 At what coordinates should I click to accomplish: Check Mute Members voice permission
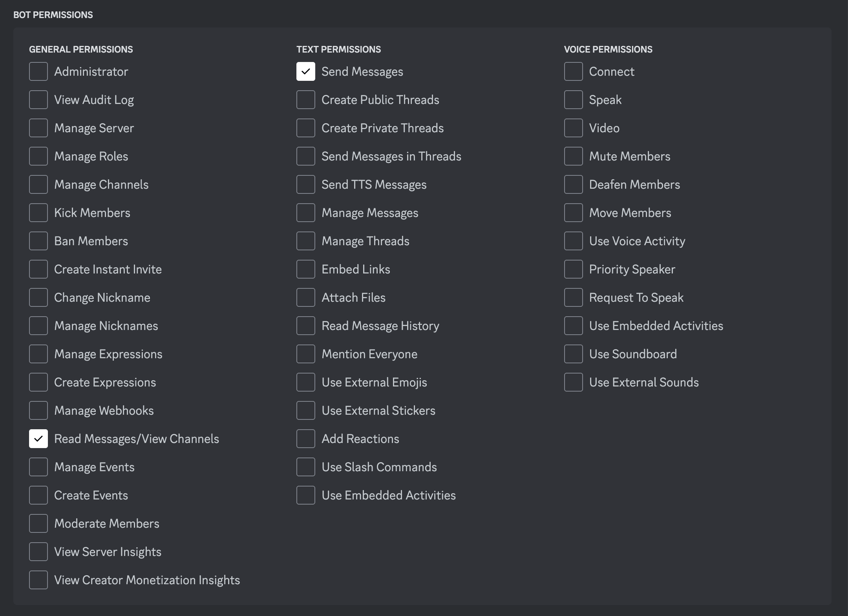click(574, 156)
